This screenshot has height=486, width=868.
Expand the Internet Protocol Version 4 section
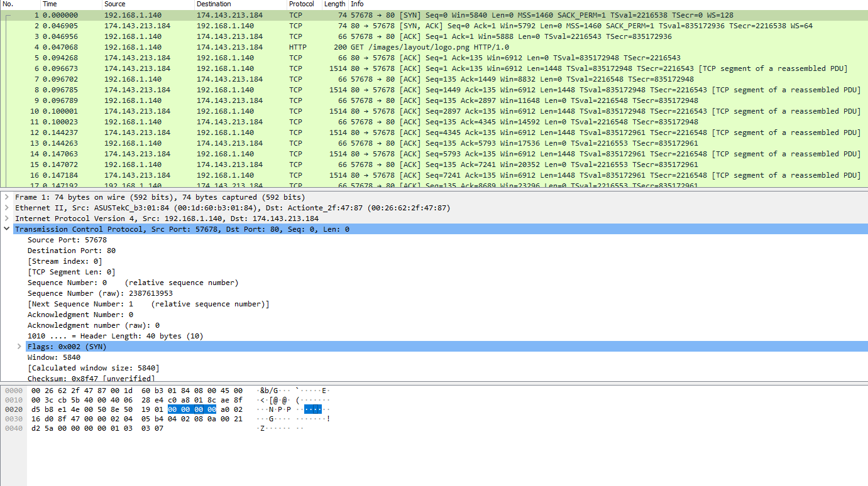click(x=6, y=219)
